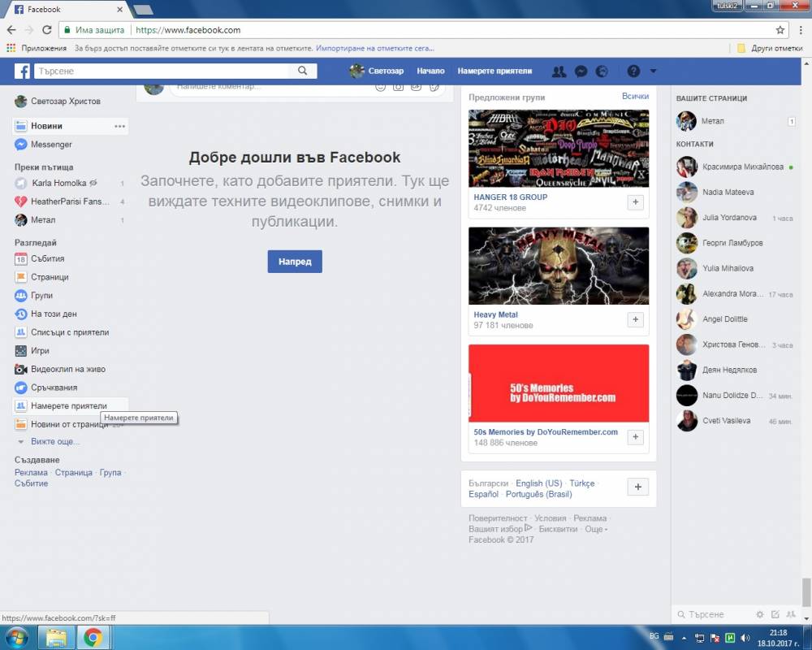Join HANGER 18 GROUP with its plus button
The image size is (812, 650).
[636, 201]
